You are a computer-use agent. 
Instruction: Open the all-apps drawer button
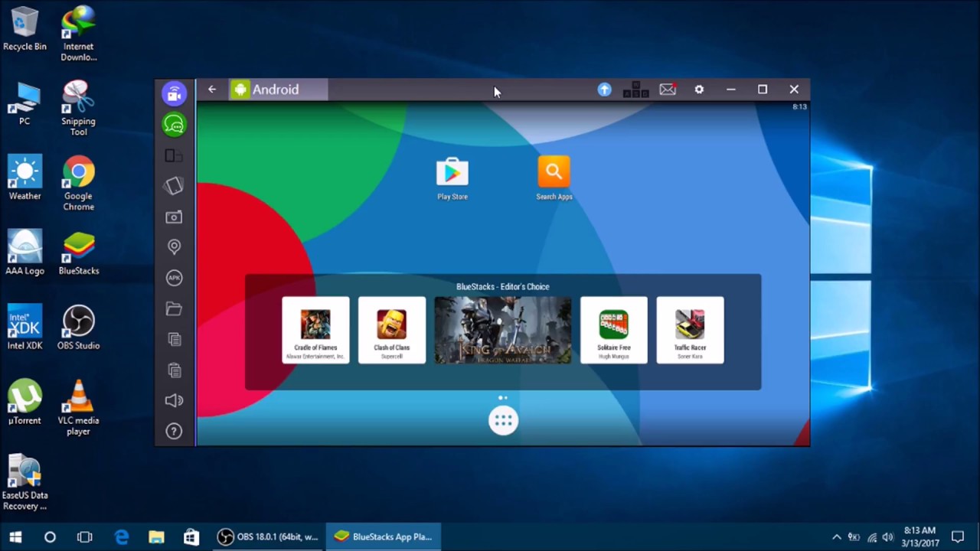click(503, 420)
